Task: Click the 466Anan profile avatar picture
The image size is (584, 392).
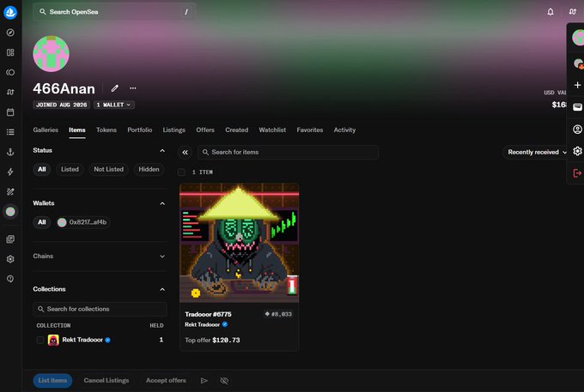Action: coord(51,54)
